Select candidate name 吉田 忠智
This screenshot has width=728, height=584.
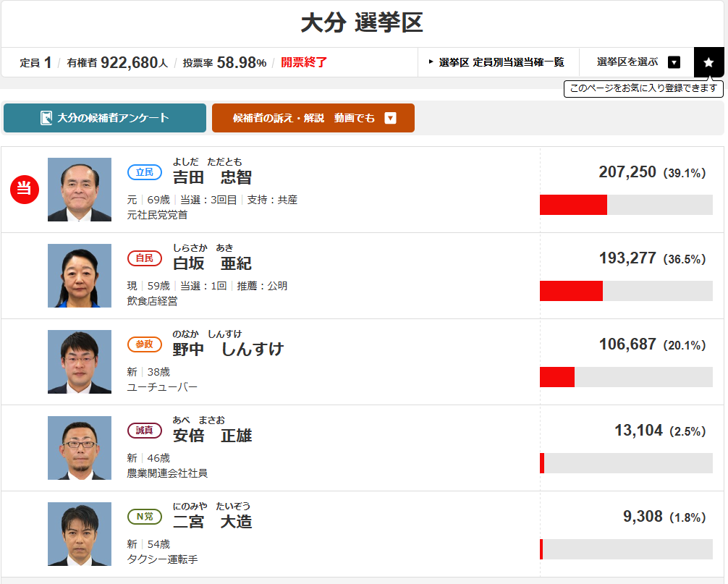point(212,177)
